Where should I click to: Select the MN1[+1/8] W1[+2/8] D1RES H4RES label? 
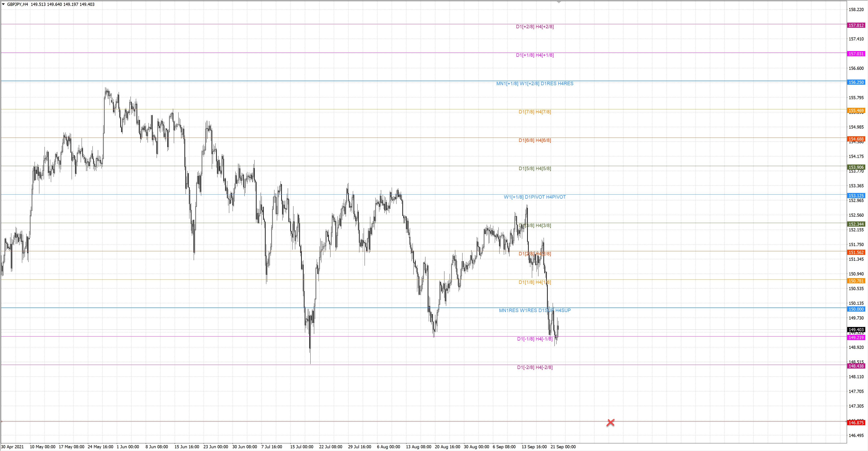535,84
